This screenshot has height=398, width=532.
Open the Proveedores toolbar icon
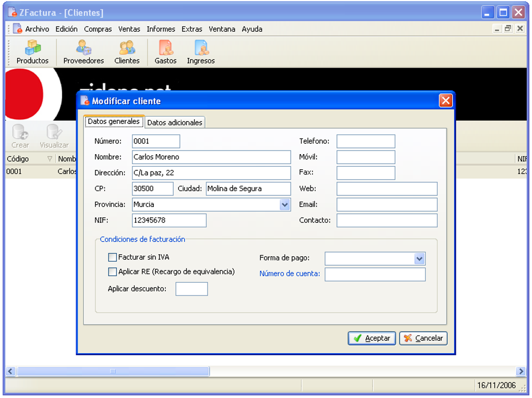tap(83, 52)
